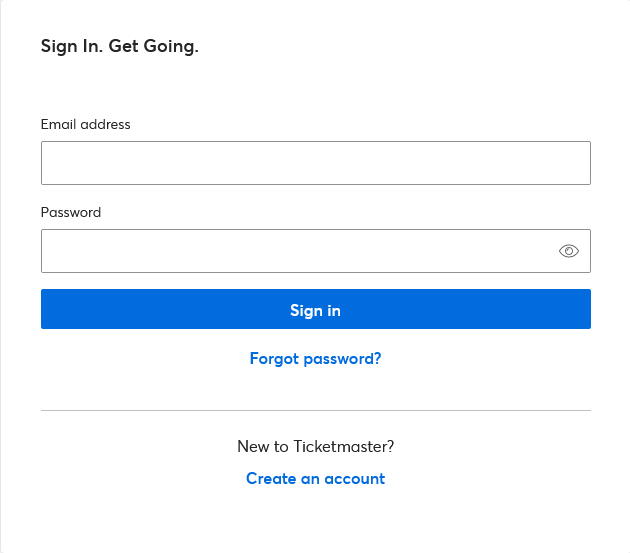Click the Sign in text on button
Viewport: 630px width, 553px height.
(315, 311)
